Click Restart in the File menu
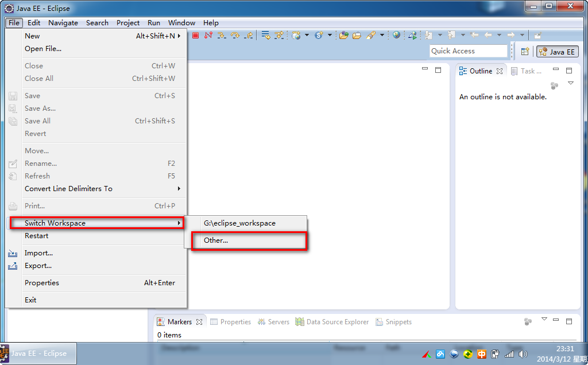Screen dimensions: 588x365 [36, 236]
